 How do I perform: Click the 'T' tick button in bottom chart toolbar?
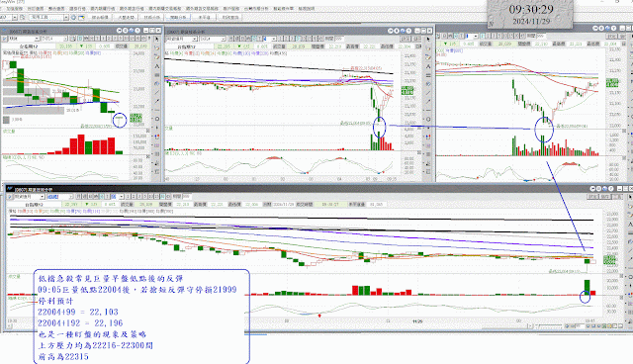click(108, 197)
